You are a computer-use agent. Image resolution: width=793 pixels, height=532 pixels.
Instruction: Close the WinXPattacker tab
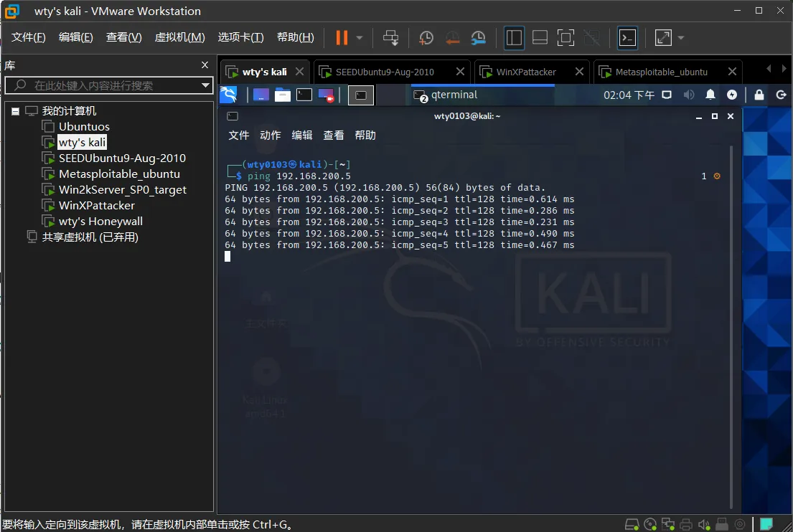click(580, 71)
